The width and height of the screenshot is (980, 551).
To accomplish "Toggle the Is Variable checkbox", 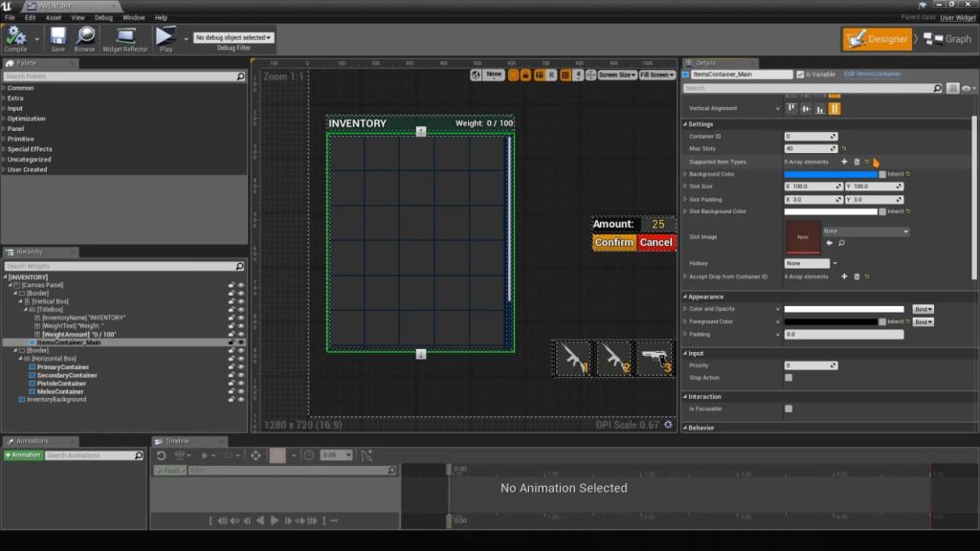I will tap(801, 74).
